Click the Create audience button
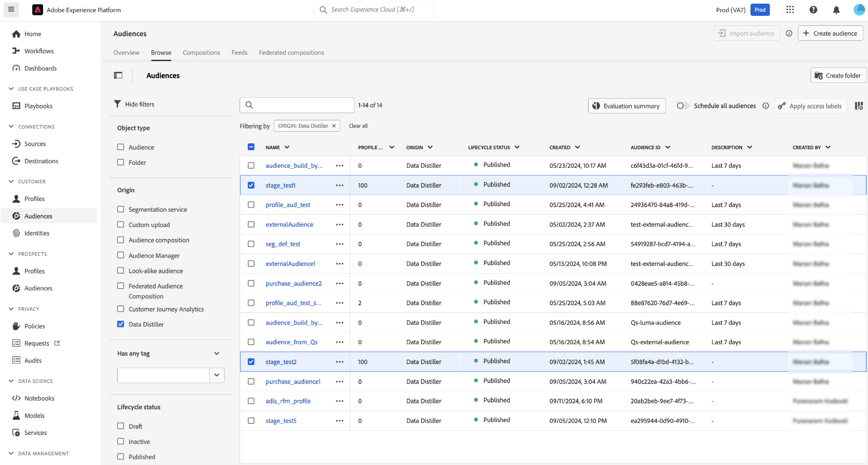Viewport: 868px width, 465px height. click(x=830, y=33)
